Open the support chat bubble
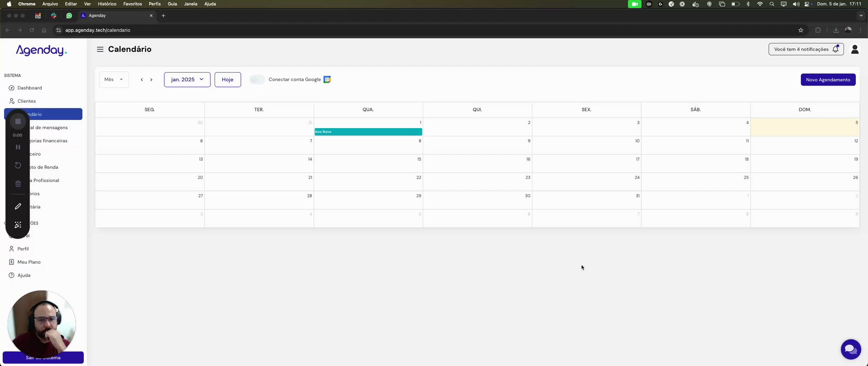Image resolution: width=868 pixels, height=366 pixels. click(851, 349)
